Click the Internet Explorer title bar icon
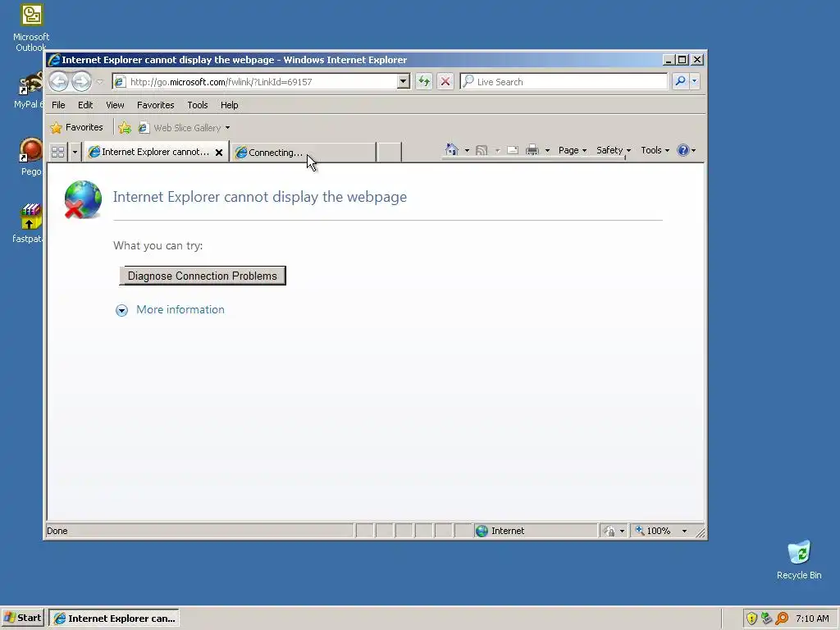Viewport: 840px width, 630px height. coord(53,60)
